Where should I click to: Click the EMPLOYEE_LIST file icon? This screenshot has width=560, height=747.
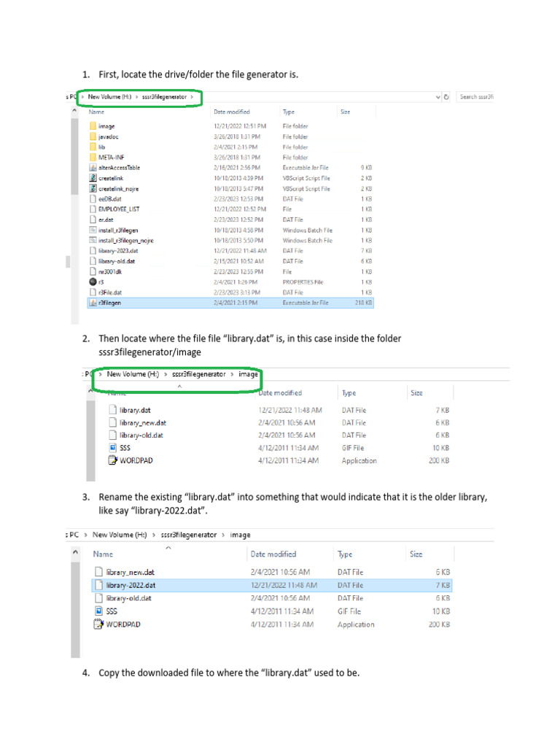[x=93, y=209]
